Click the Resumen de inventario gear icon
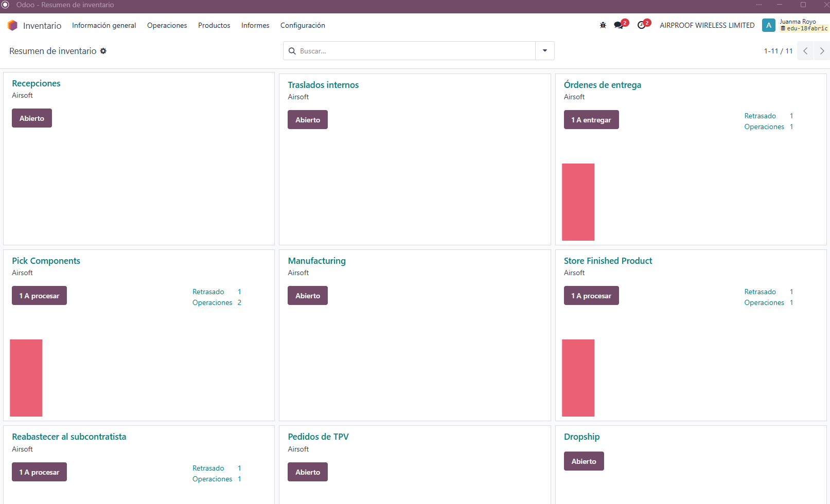The width and height of the screenshot is (830, 504). point(103,51)
